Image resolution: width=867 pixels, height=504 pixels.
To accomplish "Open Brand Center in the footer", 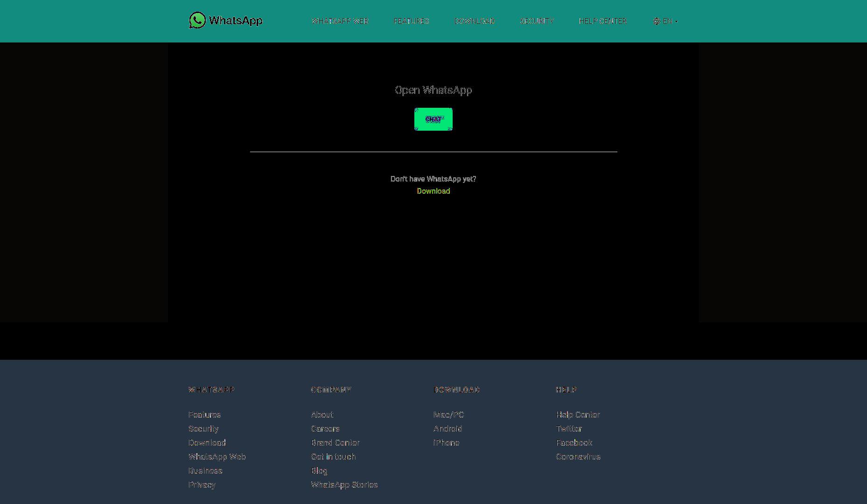I will 335,443.
